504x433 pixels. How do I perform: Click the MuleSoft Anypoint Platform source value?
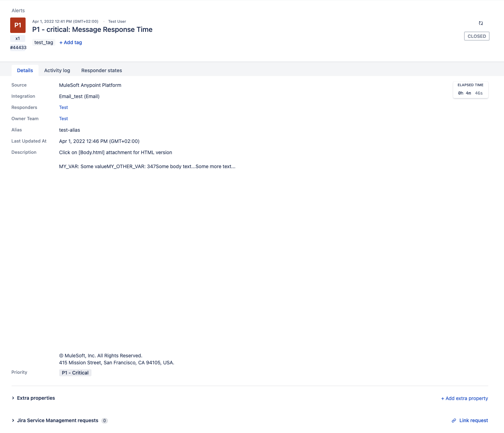pyautogui.click(x=90, y=85)
